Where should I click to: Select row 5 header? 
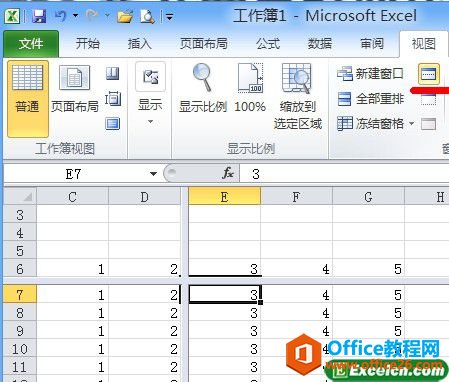(x=20, y=251)
